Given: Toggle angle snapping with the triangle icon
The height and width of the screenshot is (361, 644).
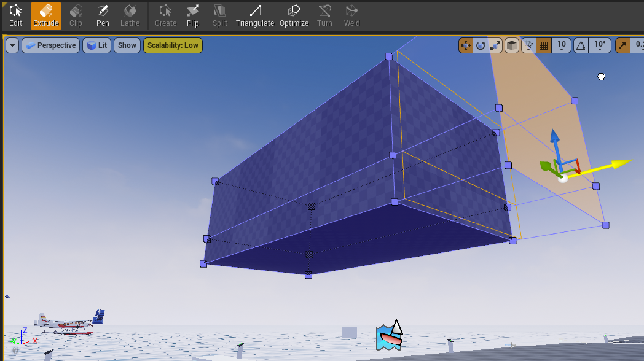Looking at the screenshot, I should point(580,45).
